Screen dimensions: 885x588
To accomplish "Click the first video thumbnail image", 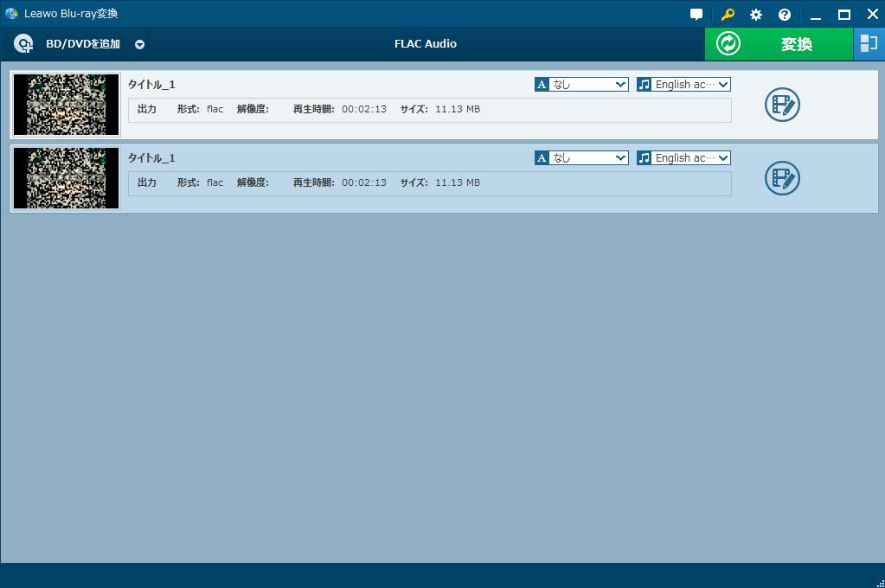I will pyautogui.click(x=66, y=105).
